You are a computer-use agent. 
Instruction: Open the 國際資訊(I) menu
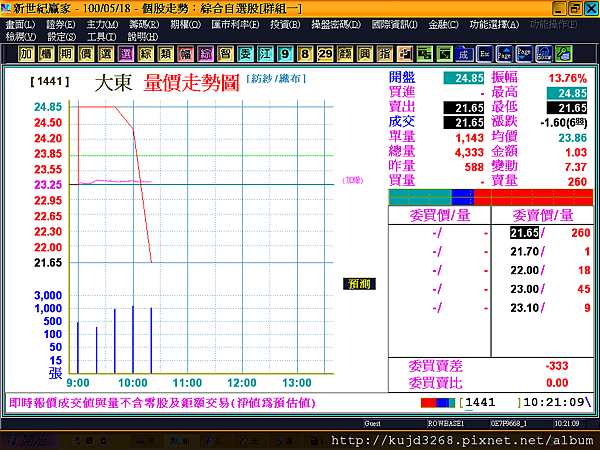[395, 24]
